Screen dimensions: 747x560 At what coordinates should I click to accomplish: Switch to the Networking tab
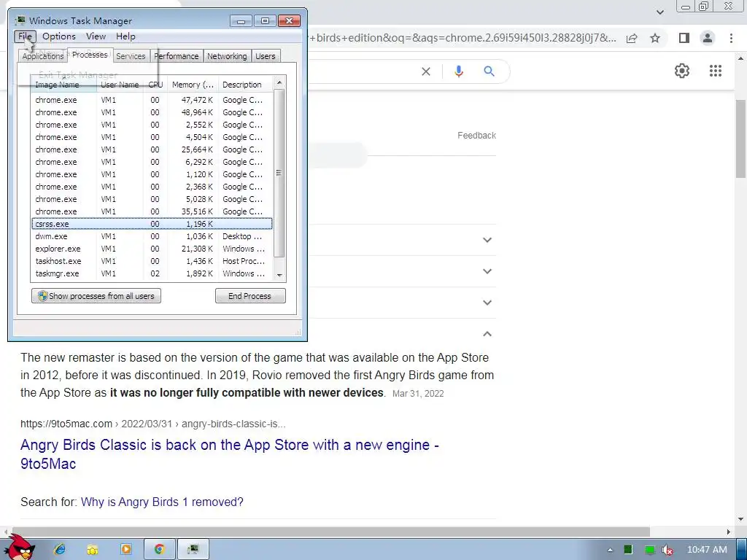coord(227,56)
